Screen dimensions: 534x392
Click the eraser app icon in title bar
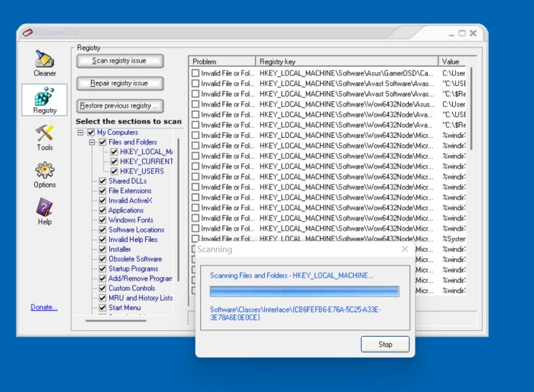coord(27,33)
